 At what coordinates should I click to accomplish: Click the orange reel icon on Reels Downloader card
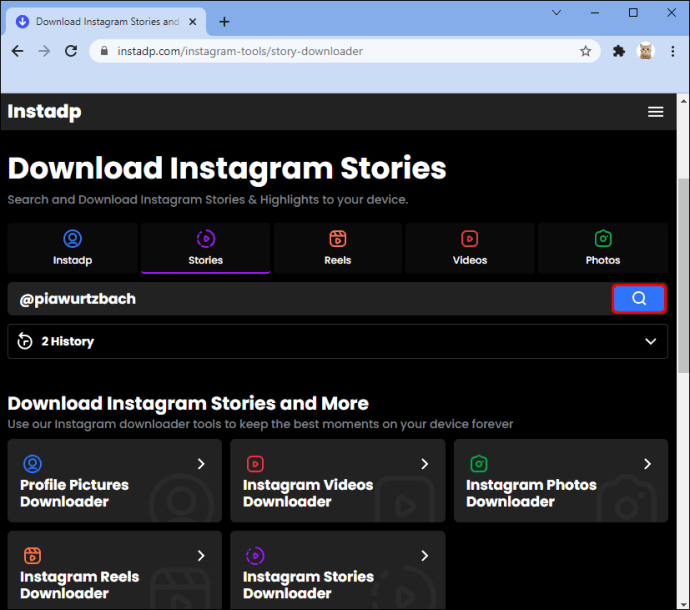33,555
